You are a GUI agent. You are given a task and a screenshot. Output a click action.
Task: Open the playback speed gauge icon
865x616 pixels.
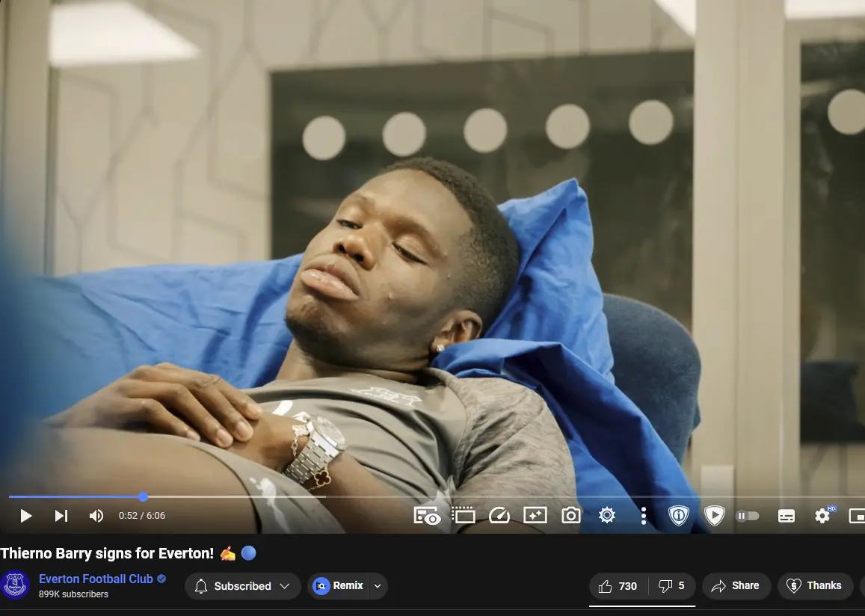[x=499, y=515]
